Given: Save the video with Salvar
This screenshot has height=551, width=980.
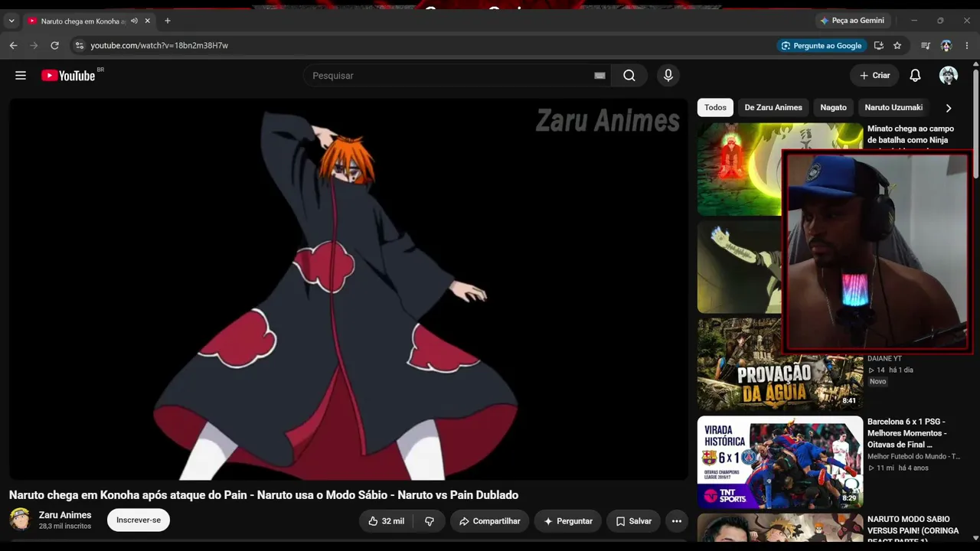Looking at the screenshot, I should coord(634,521).
